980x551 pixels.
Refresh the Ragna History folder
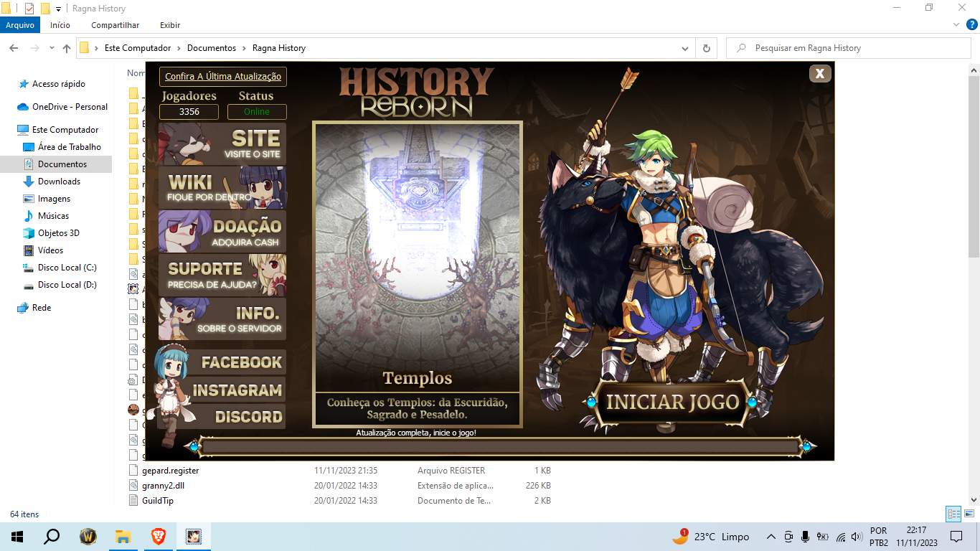click(x=706, y=48)
